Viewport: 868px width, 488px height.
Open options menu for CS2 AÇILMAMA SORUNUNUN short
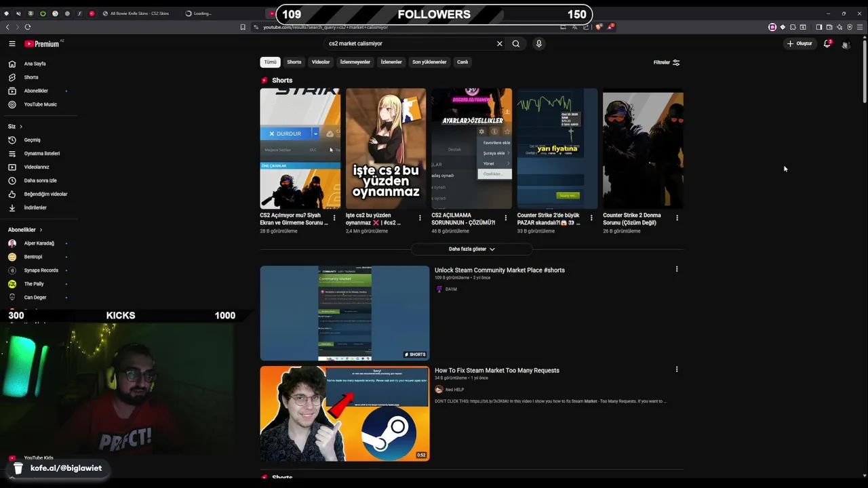click(x=506, y=218)
